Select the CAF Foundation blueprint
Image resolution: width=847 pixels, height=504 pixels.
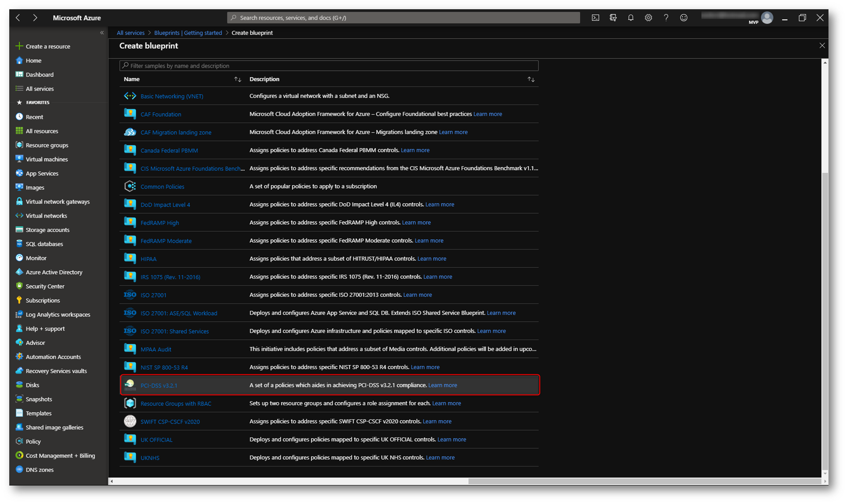(x=161, y=114)
